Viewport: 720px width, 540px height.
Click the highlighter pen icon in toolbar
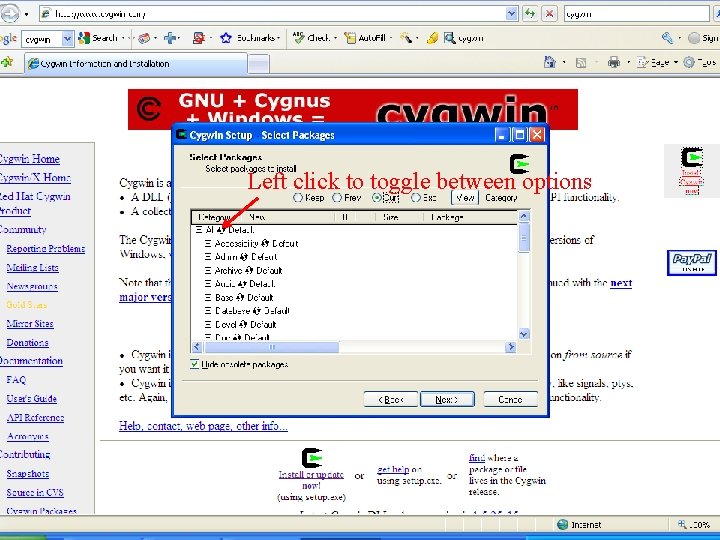tap(432, 38)
